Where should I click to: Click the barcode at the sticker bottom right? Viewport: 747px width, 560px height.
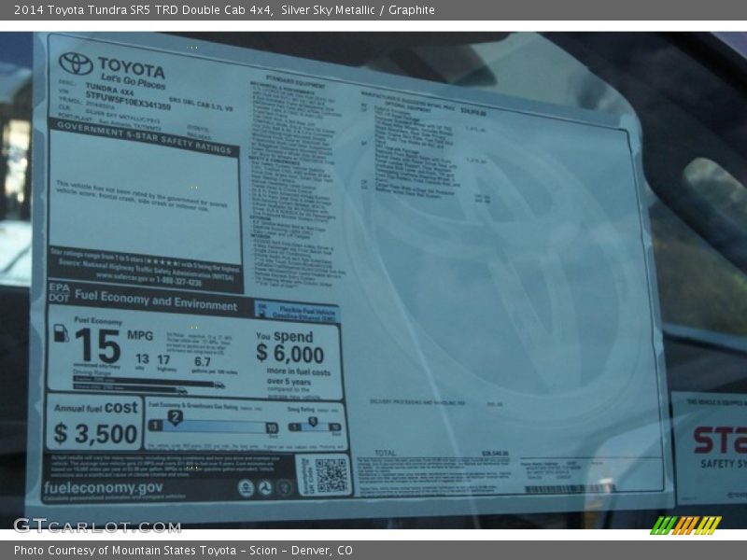[x=570, y=489]
